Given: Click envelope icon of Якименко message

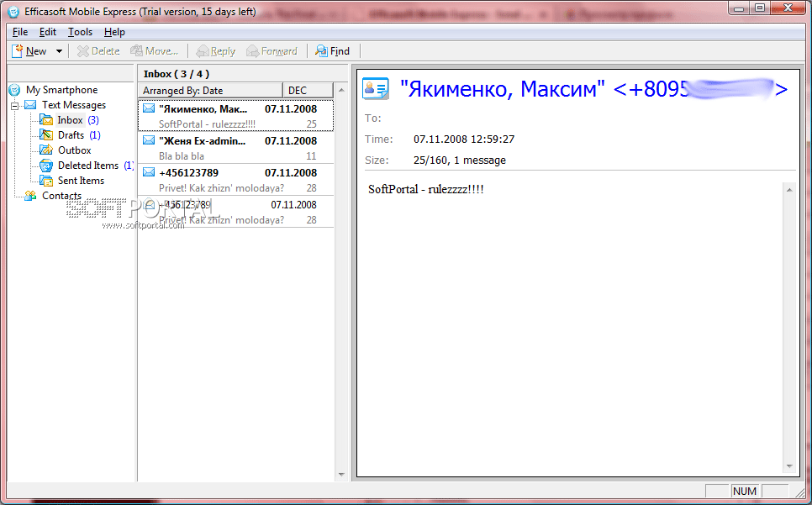Looking at the screenshot, I should [149, 108].
